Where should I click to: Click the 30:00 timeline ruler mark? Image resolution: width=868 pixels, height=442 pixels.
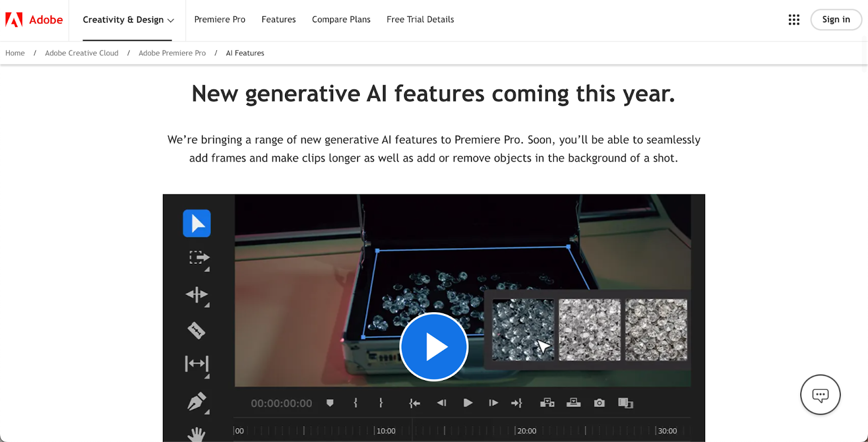point(667,431)
